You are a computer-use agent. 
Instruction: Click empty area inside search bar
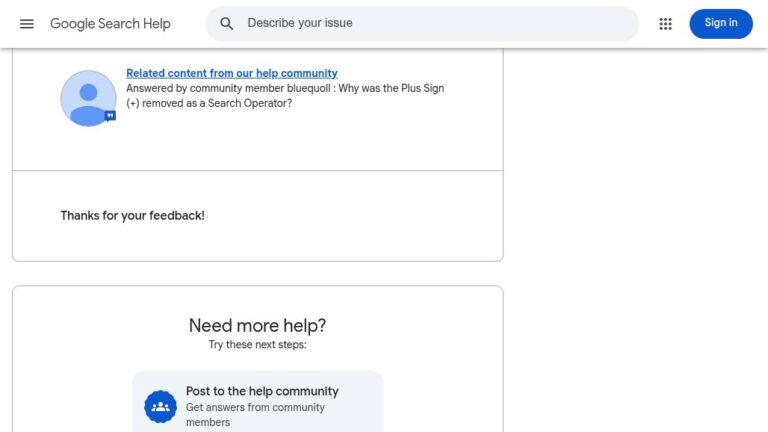coord(490,24)
